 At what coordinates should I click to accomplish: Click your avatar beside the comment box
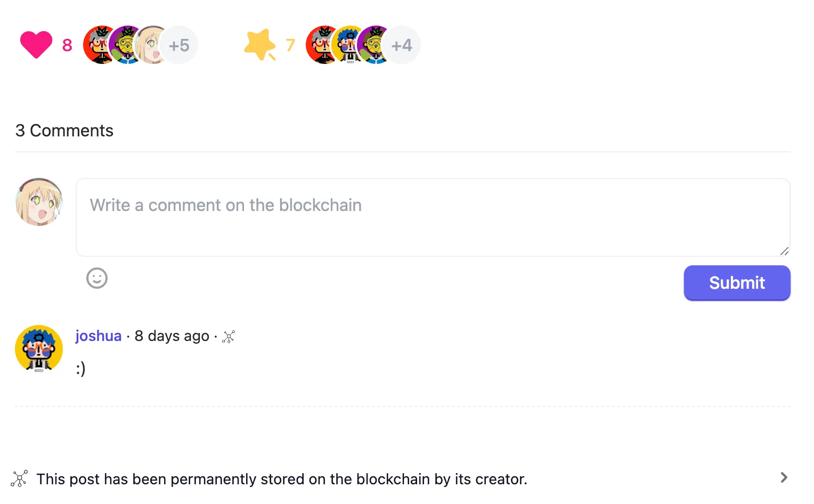pos(38,202)
